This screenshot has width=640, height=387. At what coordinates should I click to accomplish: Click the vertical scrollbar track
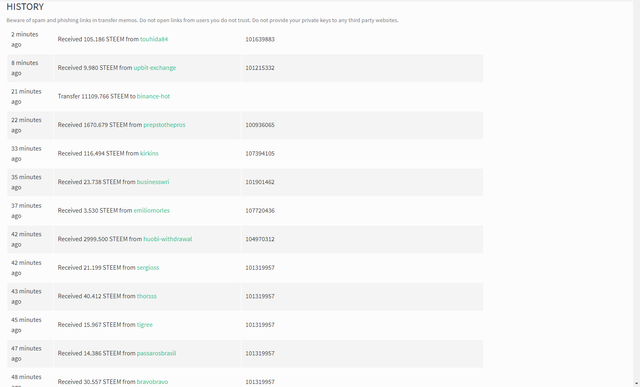(636, 190)
